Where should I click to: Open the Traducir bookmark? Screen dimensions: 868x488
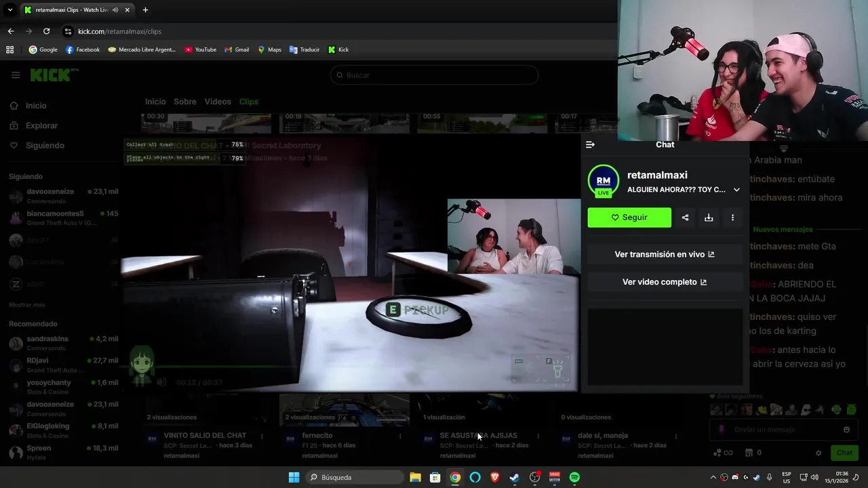click(304, 49)
